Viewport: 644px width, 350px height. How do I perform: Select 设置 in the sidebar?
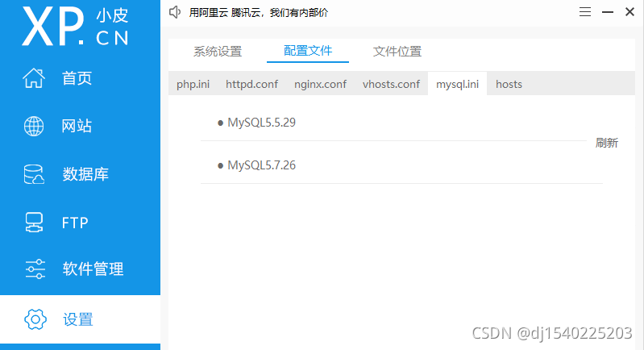(x=78, y=319)
